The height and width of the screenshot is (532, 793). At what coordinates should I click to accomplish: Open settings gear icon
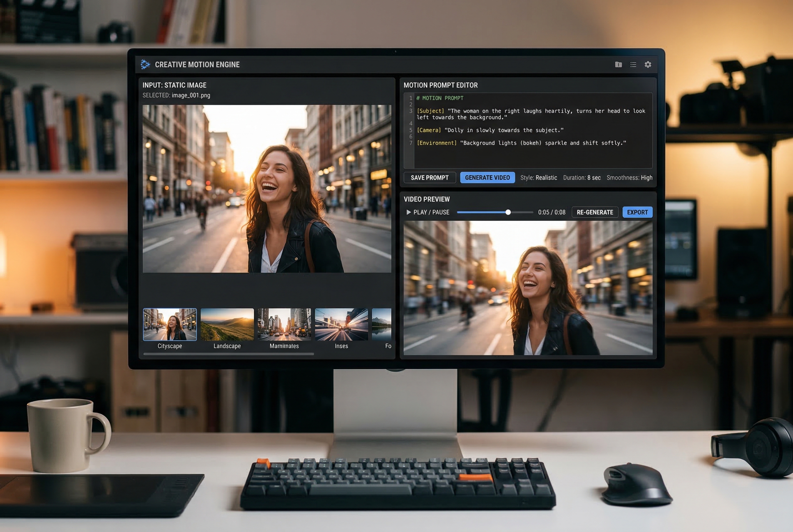click(x=648, y=65)
